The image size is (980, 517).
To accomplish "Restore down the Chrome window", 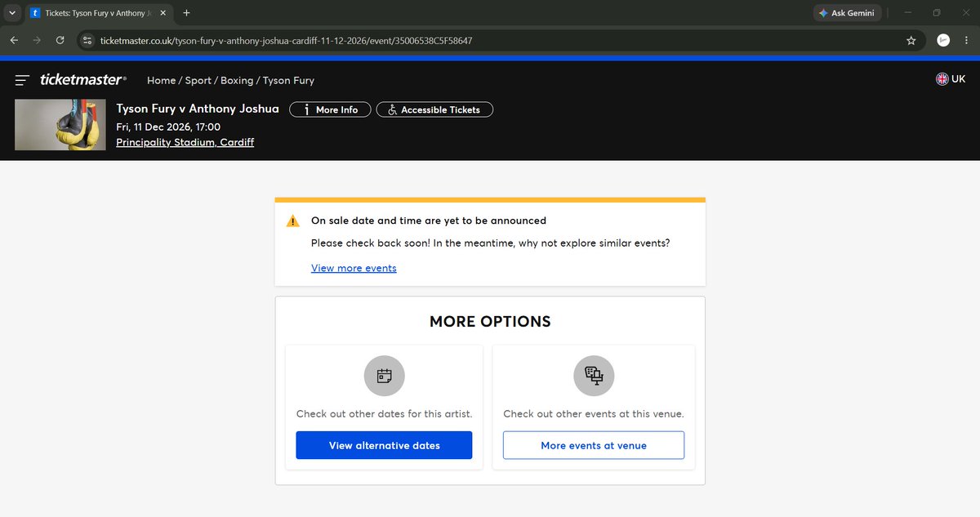I will (x=937, y=13).
